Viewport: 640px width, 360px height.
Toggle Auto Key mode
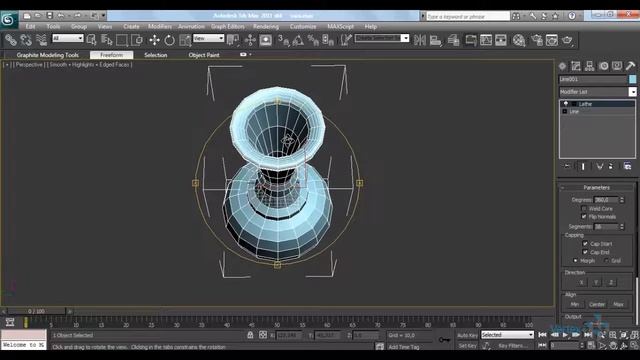pyautogui.click(x=467, y=335)
